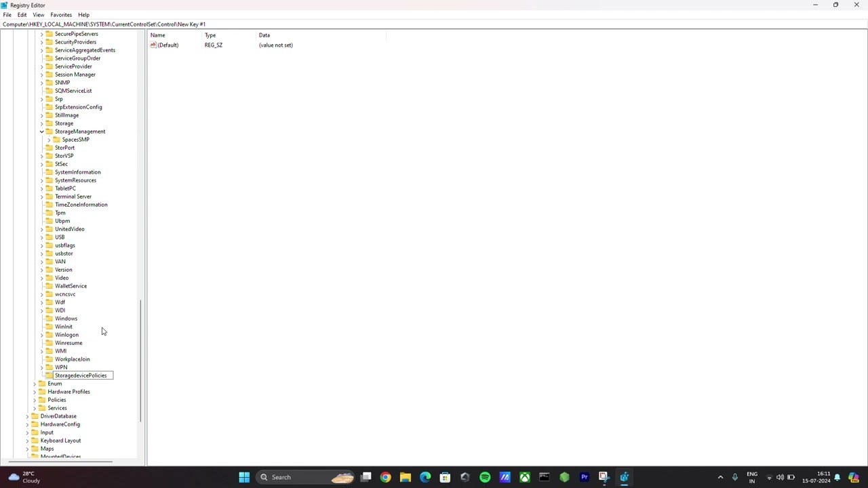Open Task View from taskbar
868x488 pixels.
[x=366, y=477]
